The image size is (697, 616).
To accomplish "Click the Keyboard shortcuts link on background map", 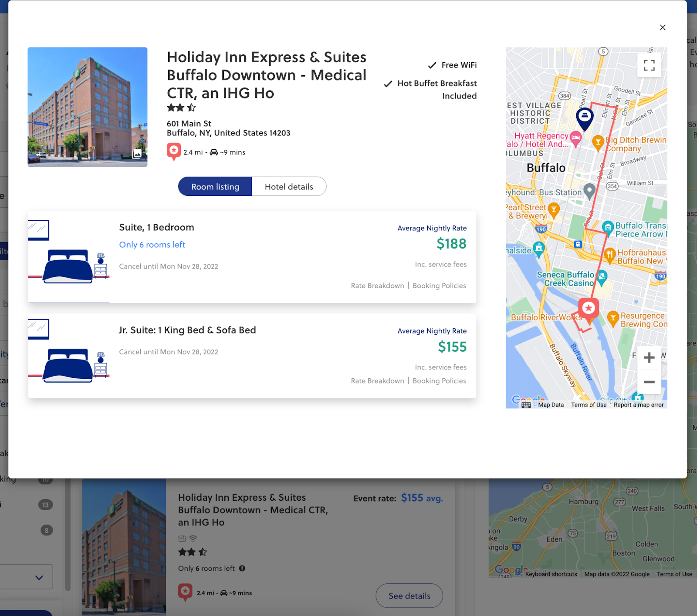I will click(551, 574).
